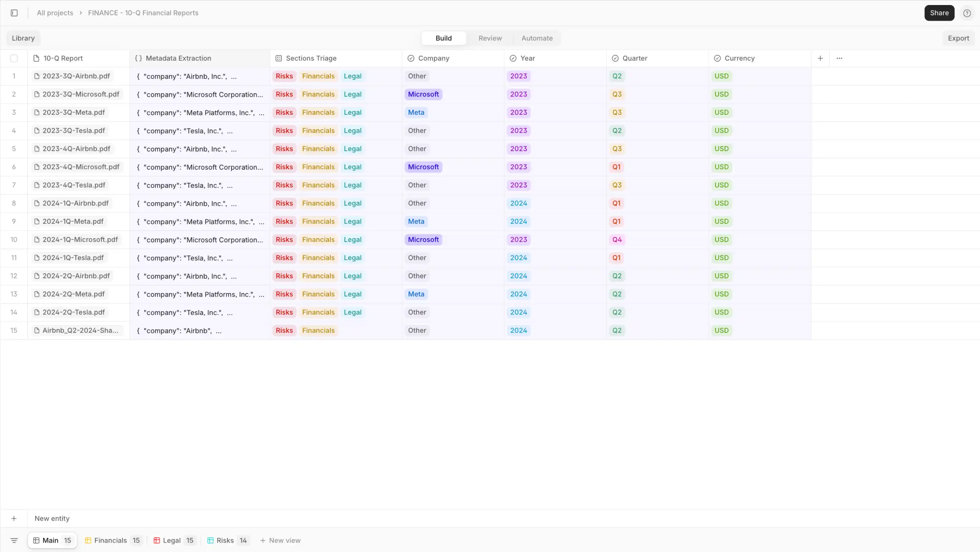Open the column options ellipsis menu
This screenshot has width=980, height=552.
coord(839,58)
